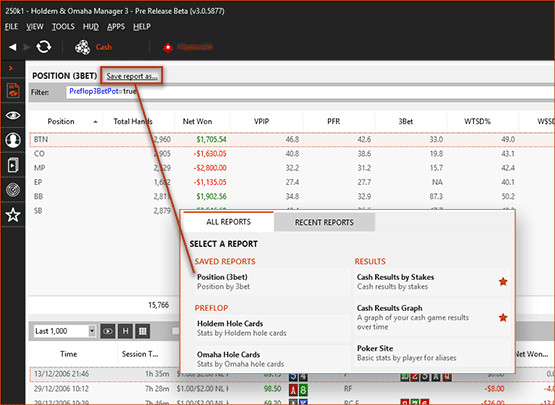The image size is (555, 405).
Task: Click the POSITION (3BET) report title
Action: pos(64,76)
